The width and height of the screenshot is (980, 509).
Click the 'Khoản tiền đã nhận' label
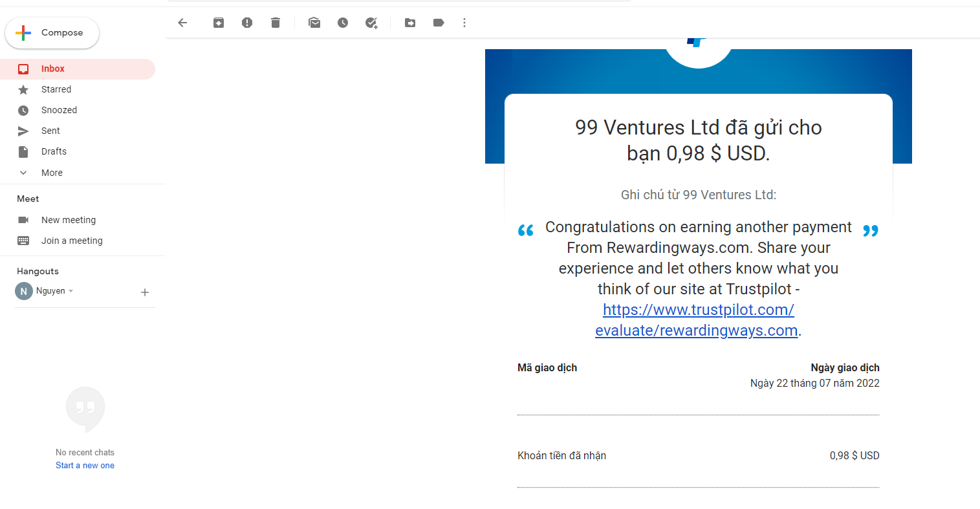pos(561,455)
